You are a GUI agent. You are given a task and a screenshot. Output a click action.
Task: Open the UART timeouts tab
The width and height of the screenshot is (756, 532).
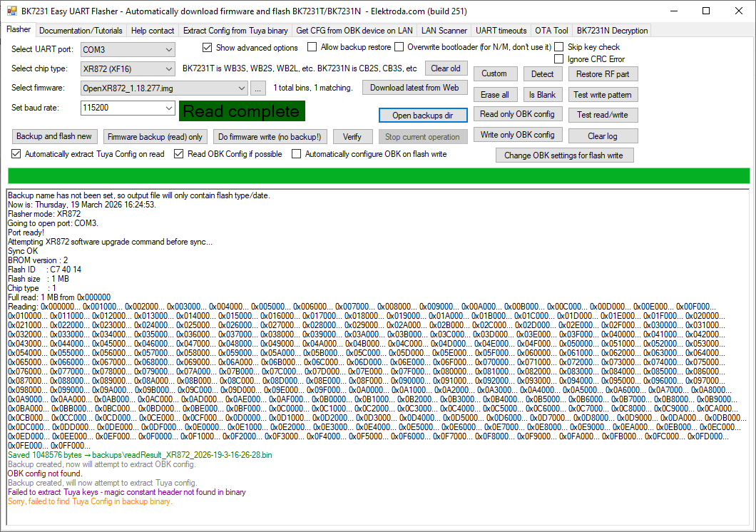[501, 31]
